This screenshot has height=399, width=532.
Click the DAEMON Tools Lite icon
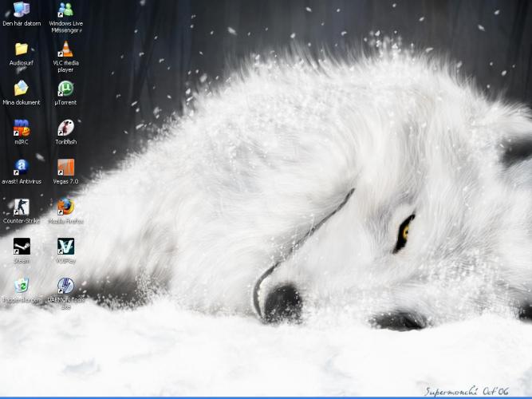click(x=65, y=286)
